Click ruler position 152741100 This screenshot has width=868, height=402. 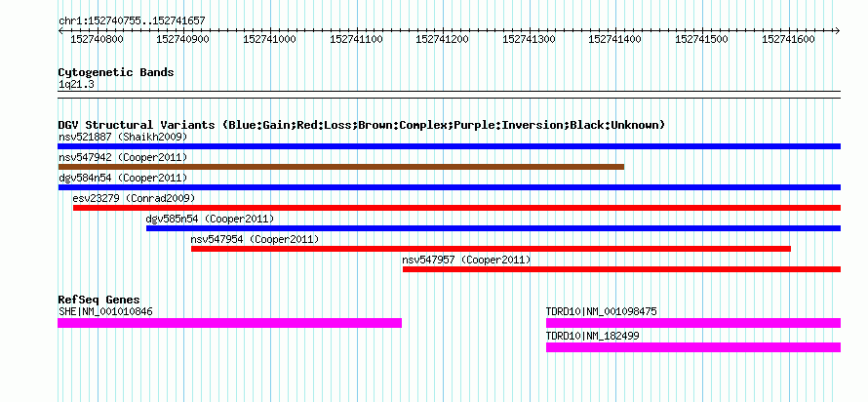coord(356,39)
